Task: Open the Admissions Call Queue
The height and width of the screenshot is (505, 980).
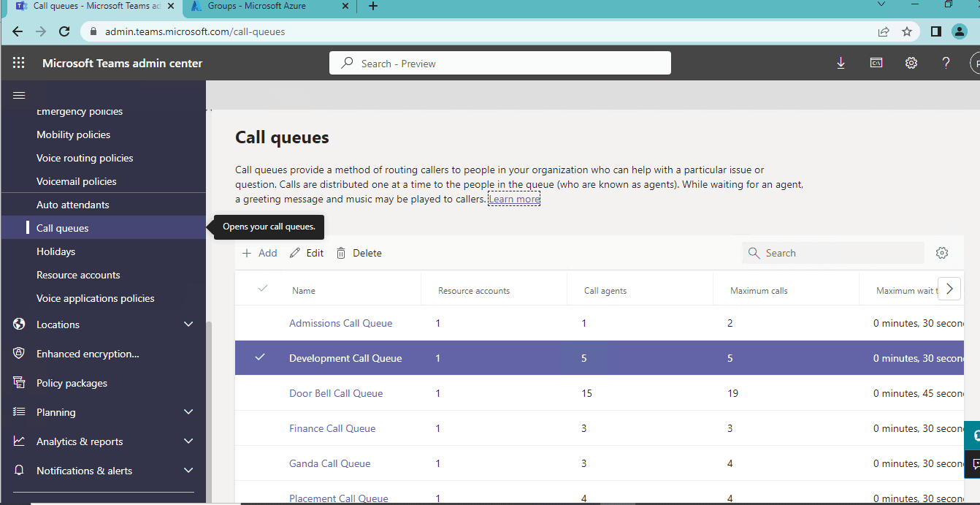Action: [x=340, y=322]
